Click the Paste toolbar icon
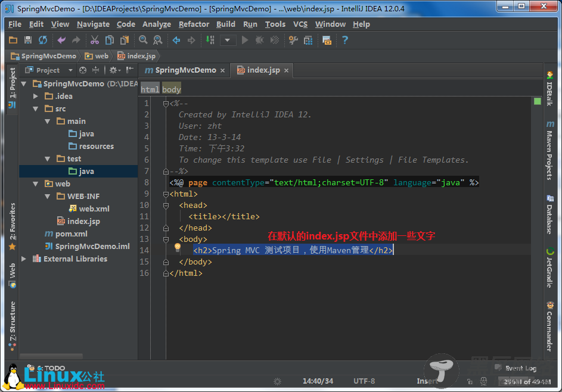The image size is (562, 392). click(x=125, y=40)
